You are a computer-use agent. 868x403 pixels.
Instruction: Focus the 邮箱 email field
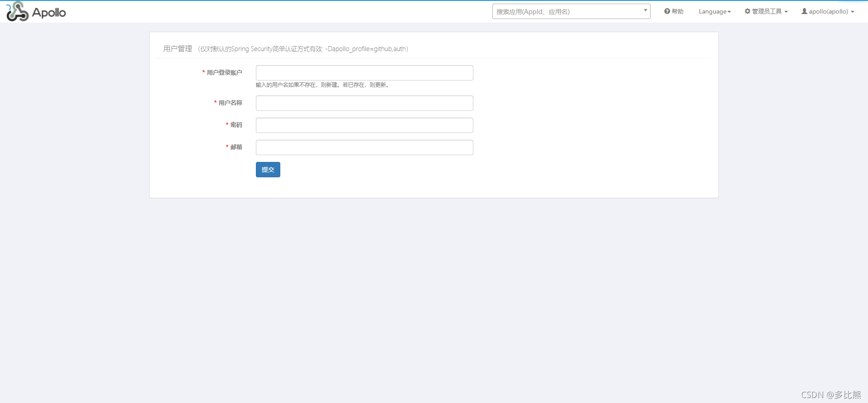(364, 147)
